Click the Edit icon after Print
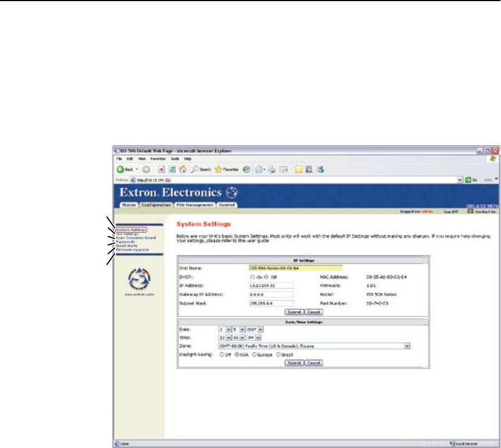The width and height of the screenshot is (501, 448). [284, 170]
